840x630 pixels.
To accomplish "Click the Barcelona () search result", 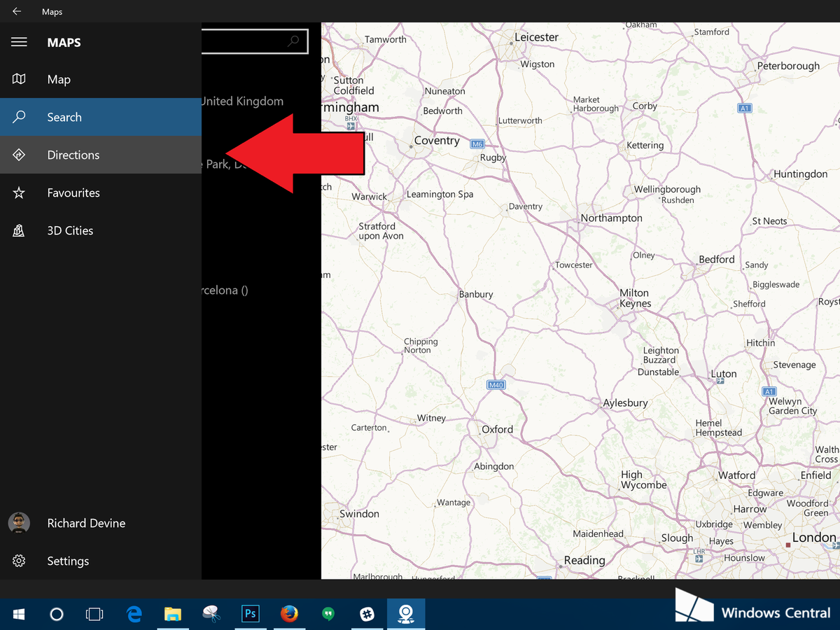I will tap(225, 290).
